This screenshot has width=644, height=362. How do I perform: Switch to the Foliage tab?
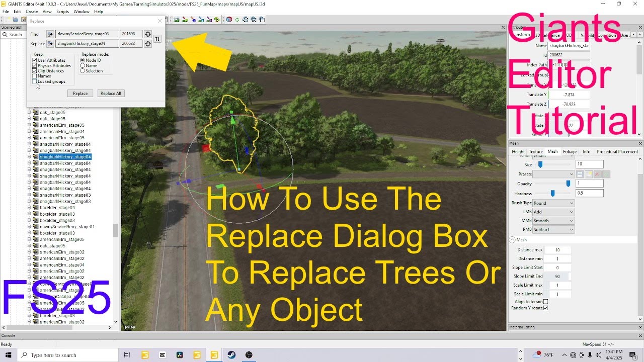point(570,151)
